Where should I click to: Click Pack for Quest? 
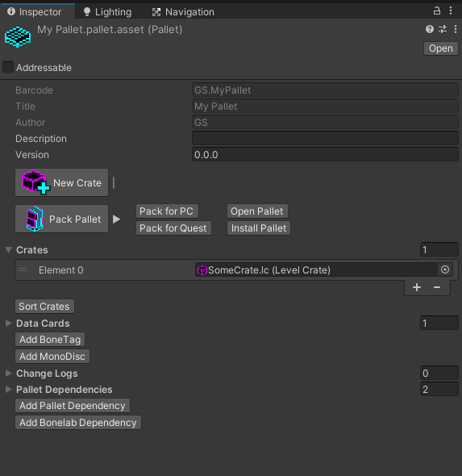(x=173, y=228)
